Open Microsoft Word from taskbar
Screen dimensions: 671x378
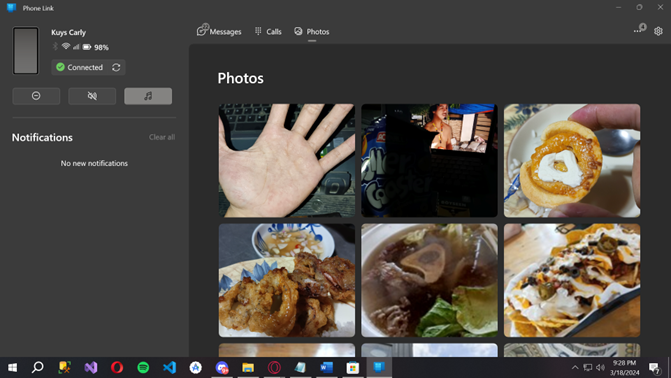(x=327, y=367)
